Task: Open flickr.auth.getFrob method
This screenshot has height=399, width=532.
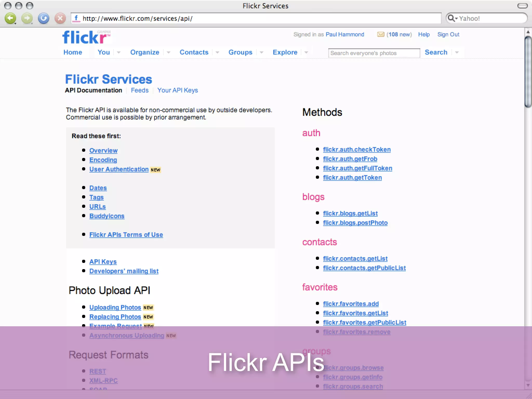Action: [x=350, y=159]
